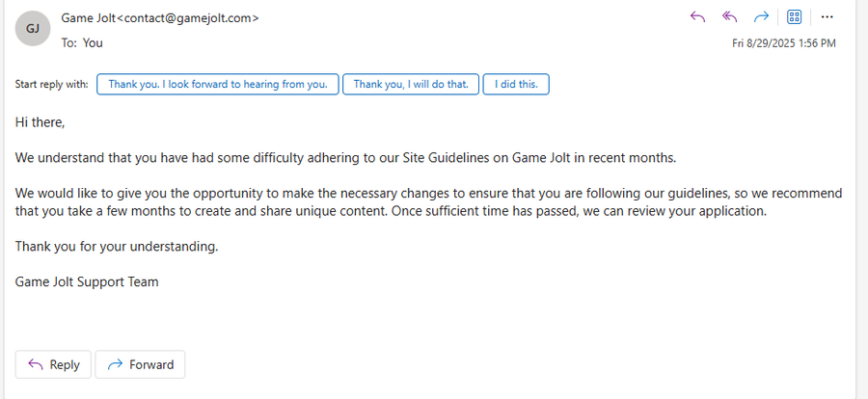Click the purple arrow in bottom Reply button
Viewport: 868px width, 399px height.
pos(36,364)
